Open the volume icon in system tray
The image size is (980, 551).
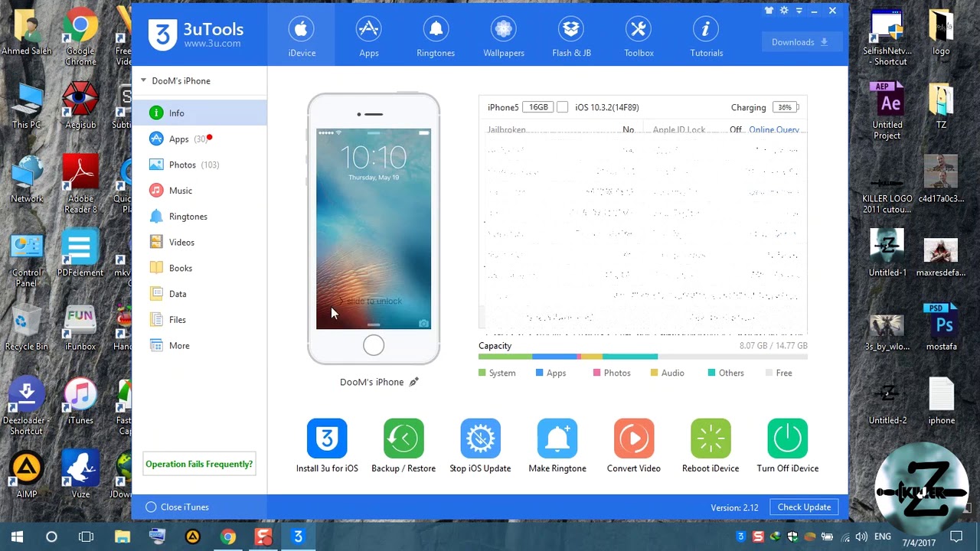[x=861, y=536]
